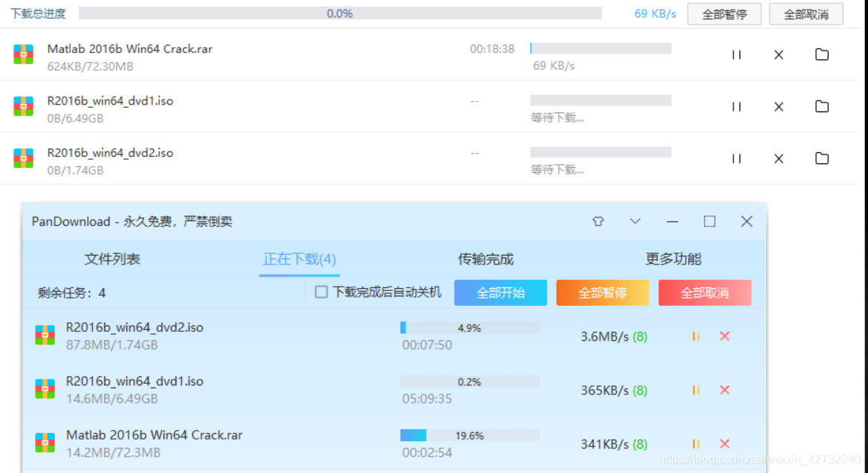This screenshot has width=868, height=473.
Task: Click 00:18:38 remaining time text
Action: pos(492,49)
